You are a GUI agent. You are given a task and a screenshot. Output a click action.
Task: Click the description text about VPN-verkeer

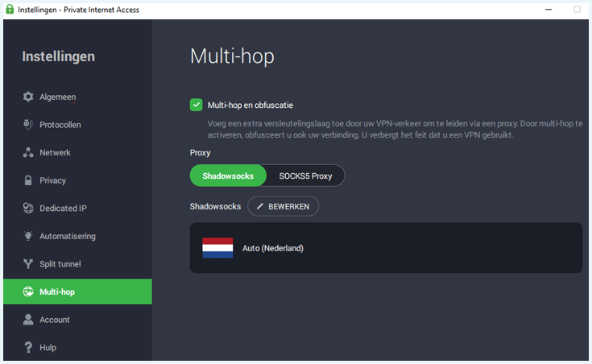(395, 129)
